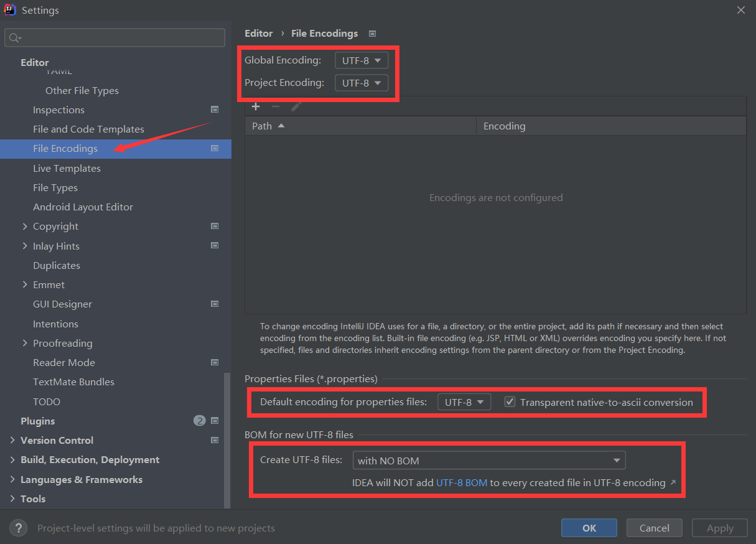This screenshot has width=756, height=544.
Task: Open the Project Encoding dropdown
Action: (x=362, y=83)
